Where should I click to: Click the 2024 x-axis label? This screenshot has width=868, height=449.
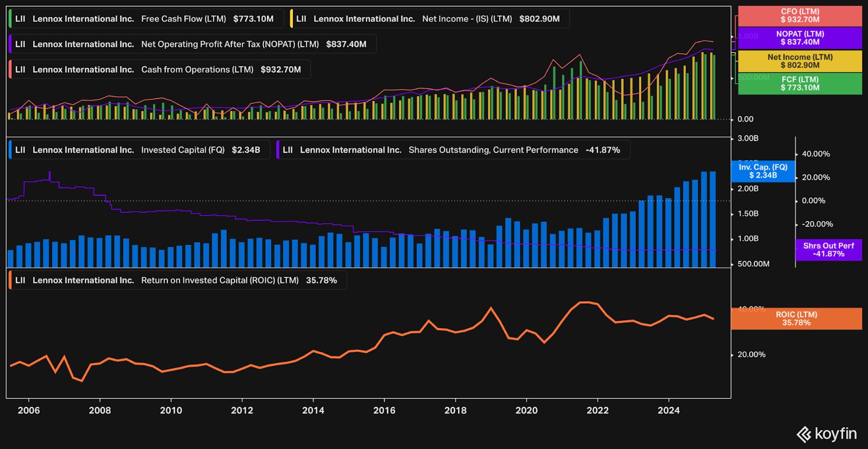(x=668, y=410)
